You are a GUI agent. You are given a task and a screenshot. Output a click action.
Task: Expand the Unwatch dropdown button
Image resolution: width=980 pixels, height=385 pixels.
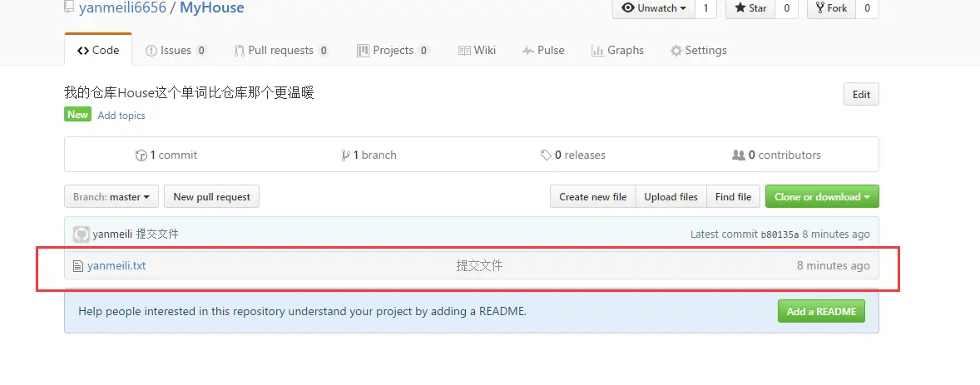point(654,8)
